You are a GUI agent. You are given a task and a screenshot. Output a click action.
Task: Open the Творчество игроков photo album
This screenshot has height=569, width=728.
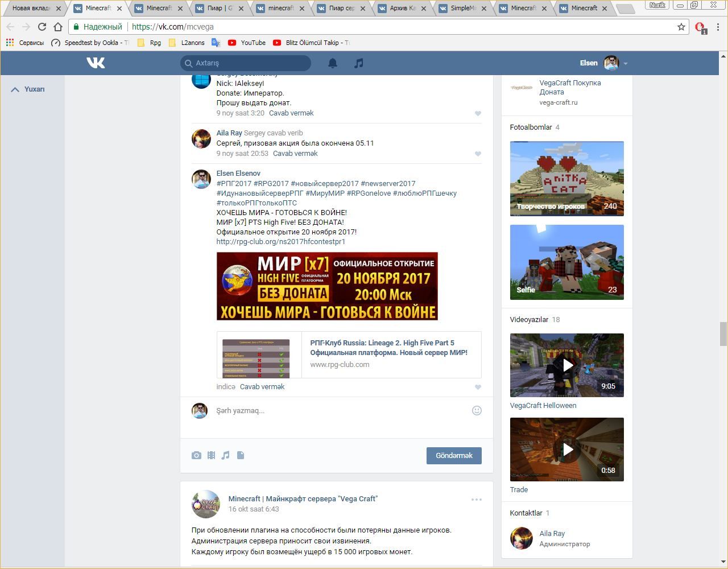click(567, 179)
